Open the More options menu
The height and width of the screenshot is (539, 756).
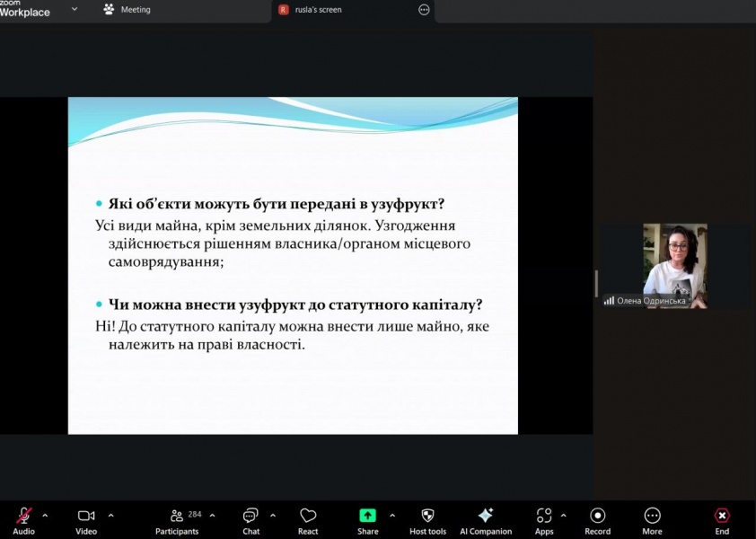pyautogui.click(x=652, y=516)
